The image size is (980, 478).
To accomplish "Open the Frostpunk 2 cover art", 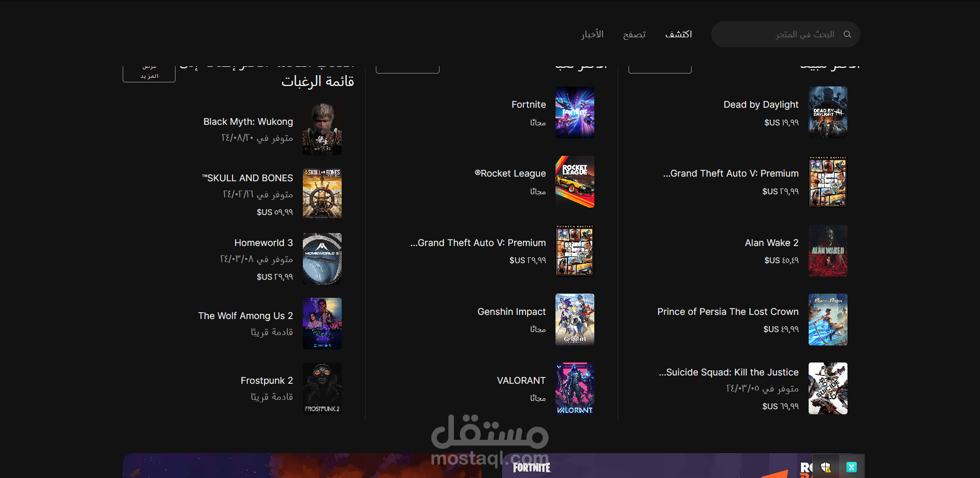I will (322, 388).
